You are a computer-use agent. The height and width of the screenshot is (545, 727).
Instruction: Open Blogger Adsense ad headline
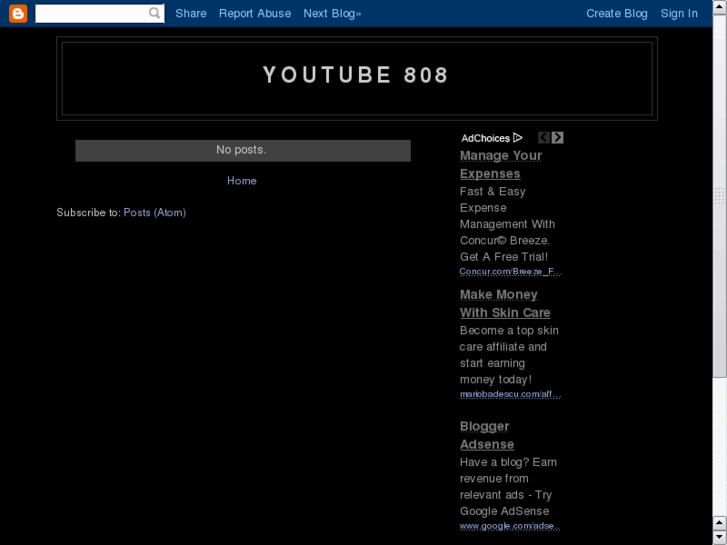coord(487,435)
